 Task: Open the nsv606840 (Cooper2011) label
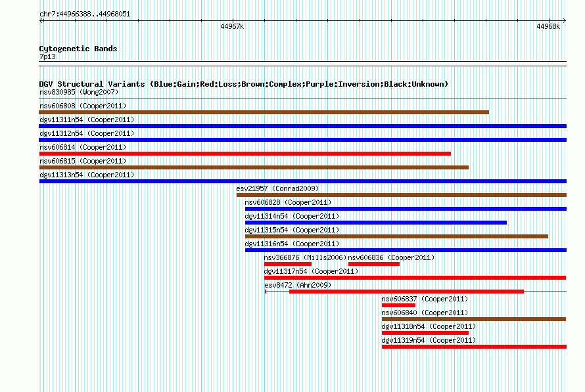click(425, 313)
